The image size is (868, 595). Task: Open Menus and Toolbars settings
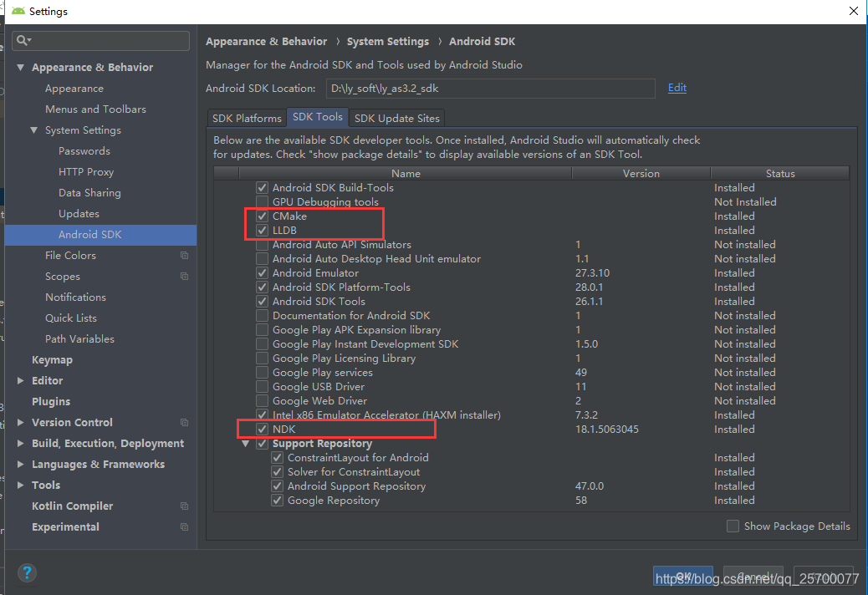(x=96, y=109)
